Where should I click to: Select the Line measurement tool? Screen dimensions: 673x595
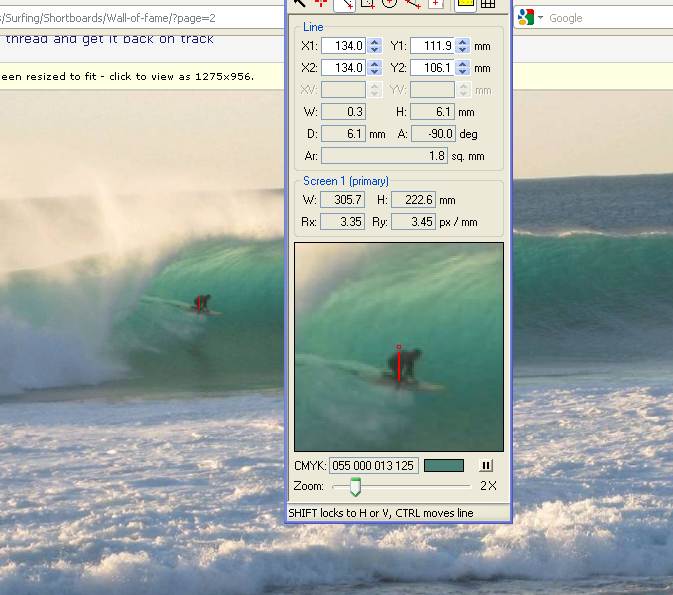(345, 4)
